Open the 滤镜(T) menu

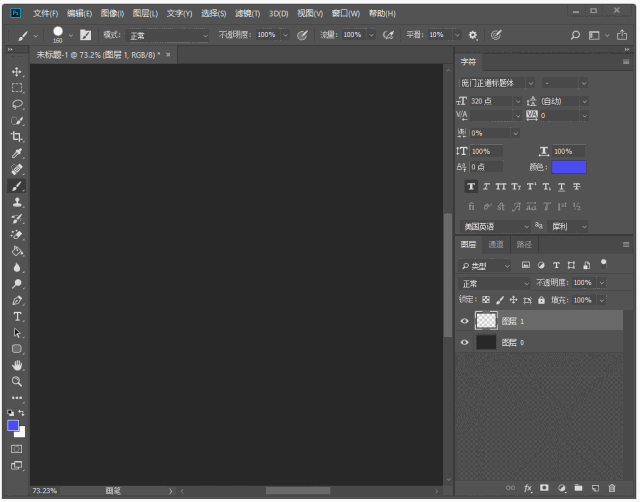click(247, 13)
